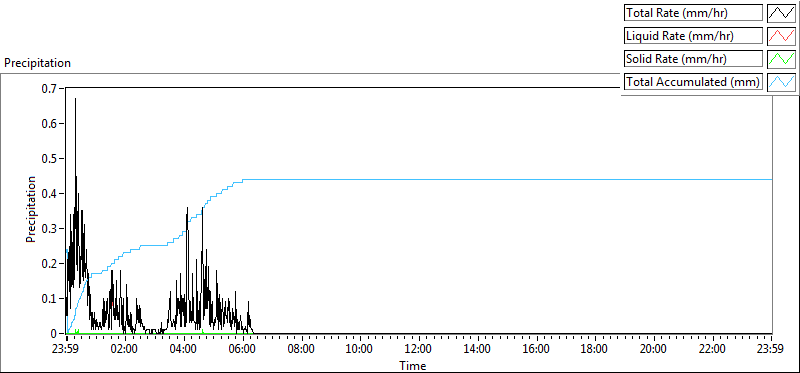Click the Total Rate black line icon

tap(782, 13)
